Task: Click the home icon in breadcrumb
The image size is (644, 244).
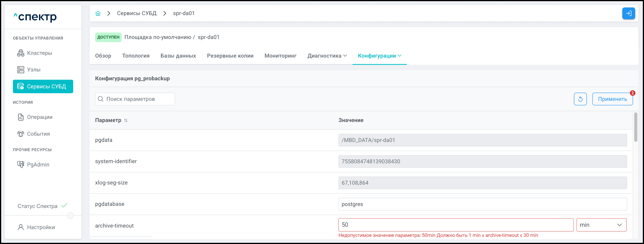Action: click(98, 13)
